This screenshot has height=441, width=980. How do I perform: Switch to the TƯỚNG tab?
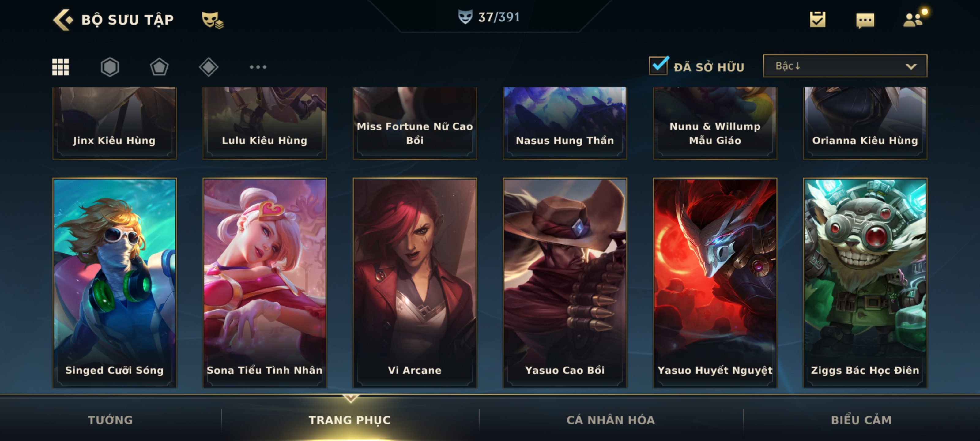click(110, 420)
